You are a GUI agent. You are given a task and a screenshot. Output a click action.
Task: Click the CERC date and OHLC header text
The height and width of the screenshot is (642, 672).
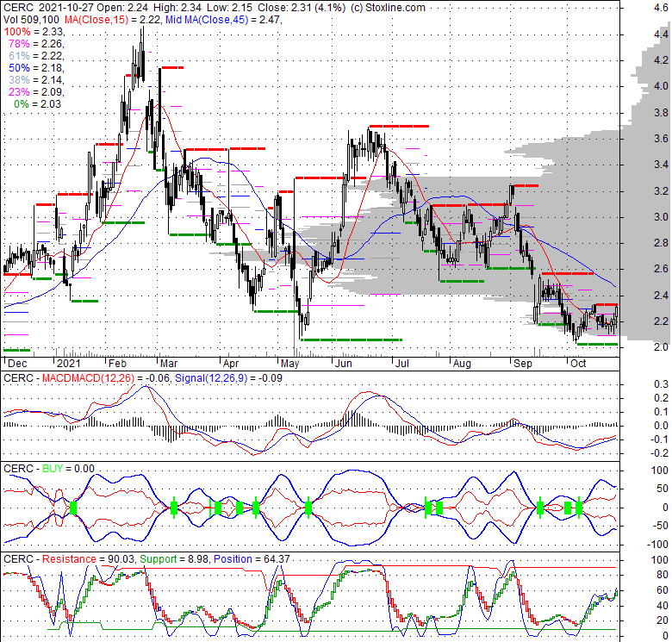(175, 7)
